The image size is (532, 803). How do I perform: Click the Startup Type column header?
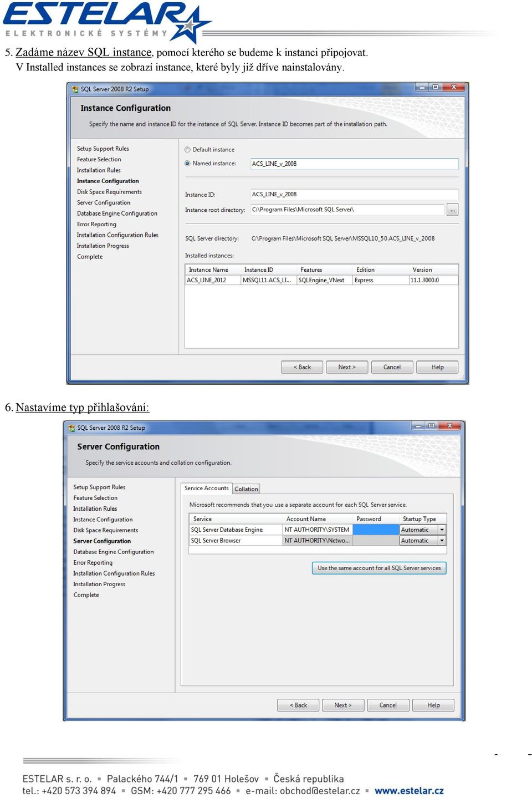pyautogui.click(x=422, y=519)
